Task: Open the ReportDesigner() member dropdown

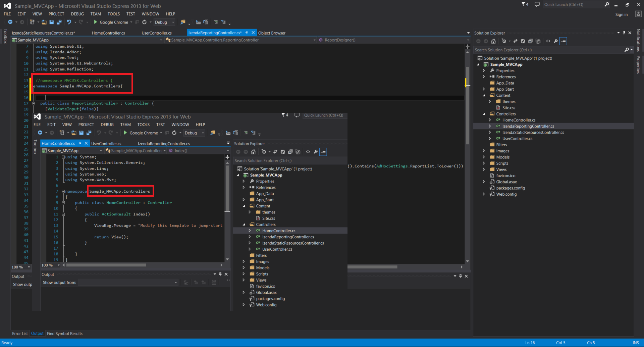Action: [394, 40]
